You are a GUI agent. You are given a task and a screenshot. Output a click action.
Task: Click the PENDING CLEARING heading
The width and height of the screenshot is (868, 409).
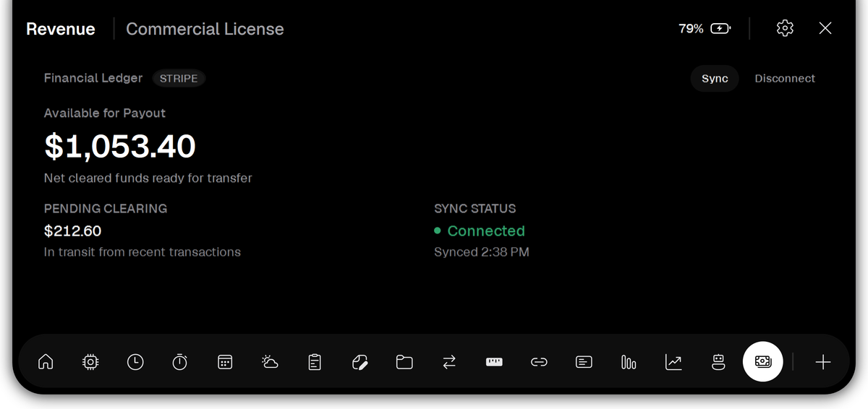point(106,209)
